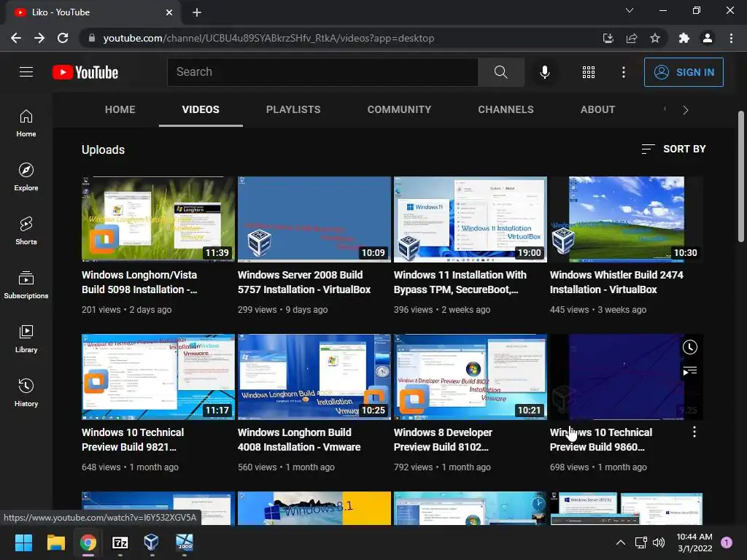
Task: Click share this page icon
Action: pos(632,38)
